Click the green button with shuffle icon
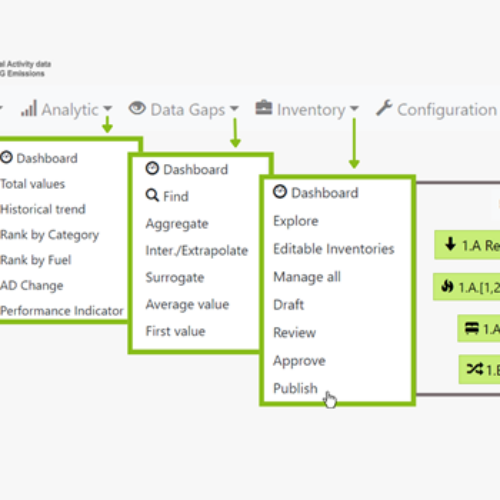Viewport: 500px width, 500px height. click(x=479, y=369)
